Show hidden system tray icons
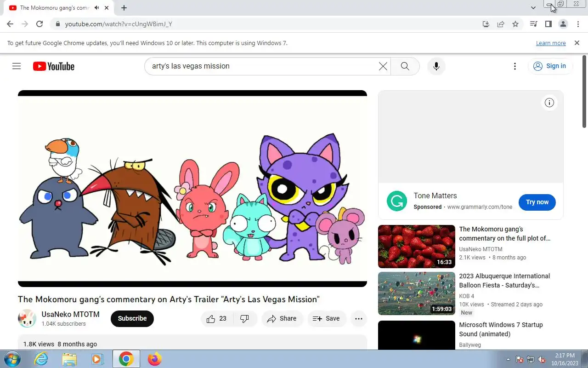This screenshot has width=588, height=368. tap(508, 359)
